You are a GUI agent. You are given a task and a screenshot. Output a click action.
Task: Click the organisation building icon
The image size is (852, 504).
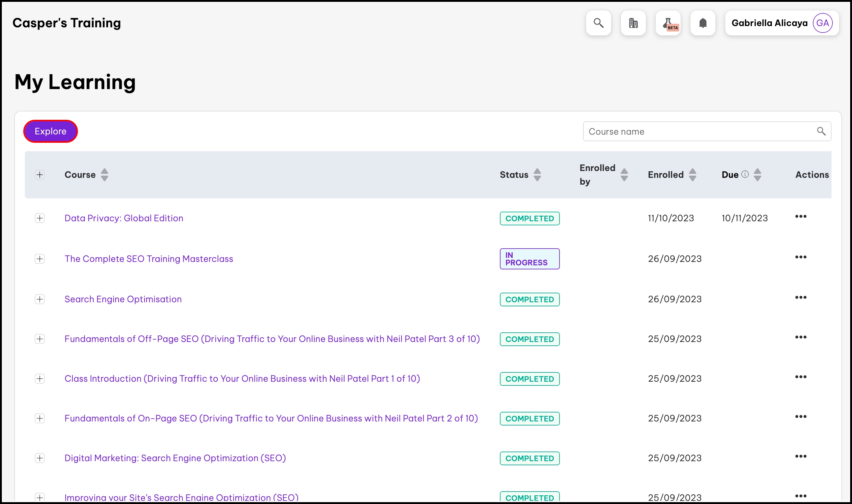[x=633, y=23]
